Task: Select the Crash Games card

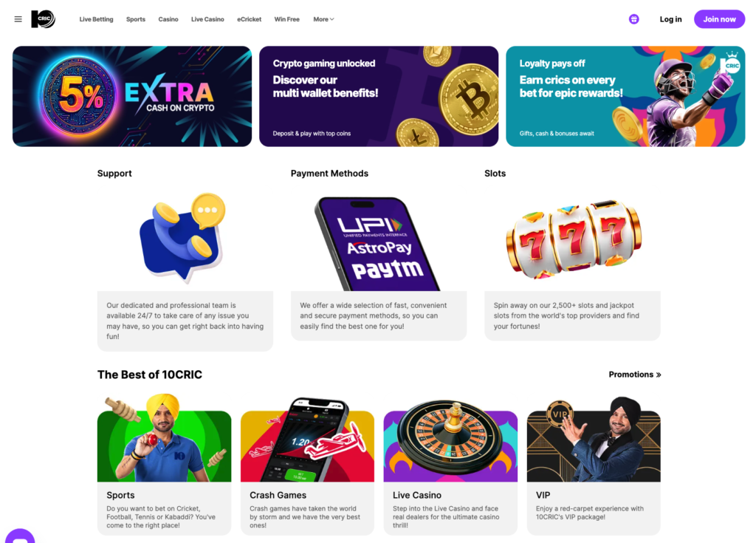Action: (307, 465)
